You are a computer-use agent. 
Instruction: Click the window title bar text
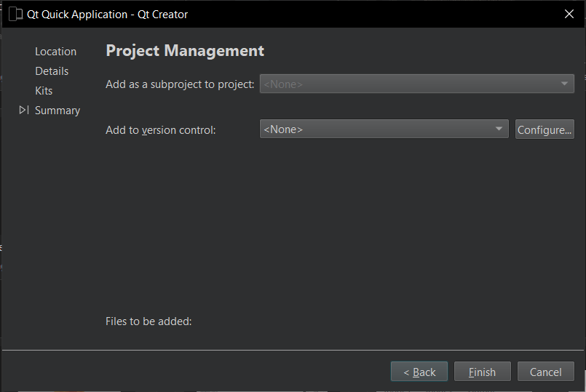pyautogui.click(x=107, y=14)
